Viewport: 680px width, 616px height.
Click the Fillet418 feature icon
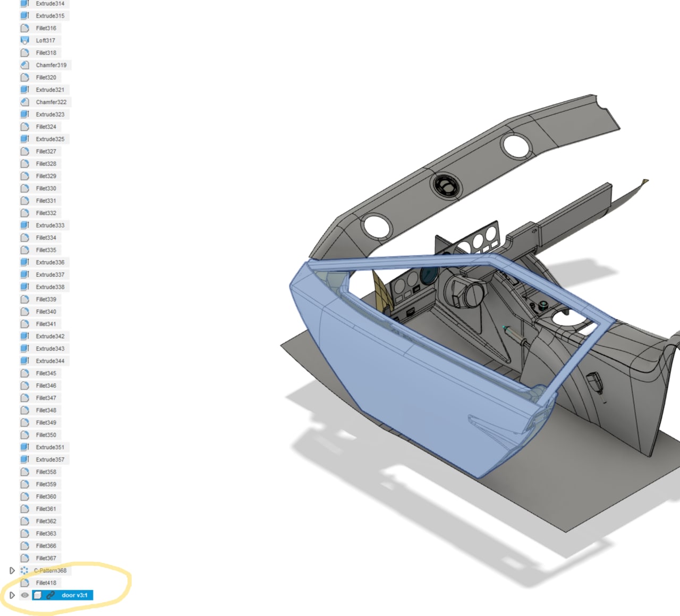point(24,583)
